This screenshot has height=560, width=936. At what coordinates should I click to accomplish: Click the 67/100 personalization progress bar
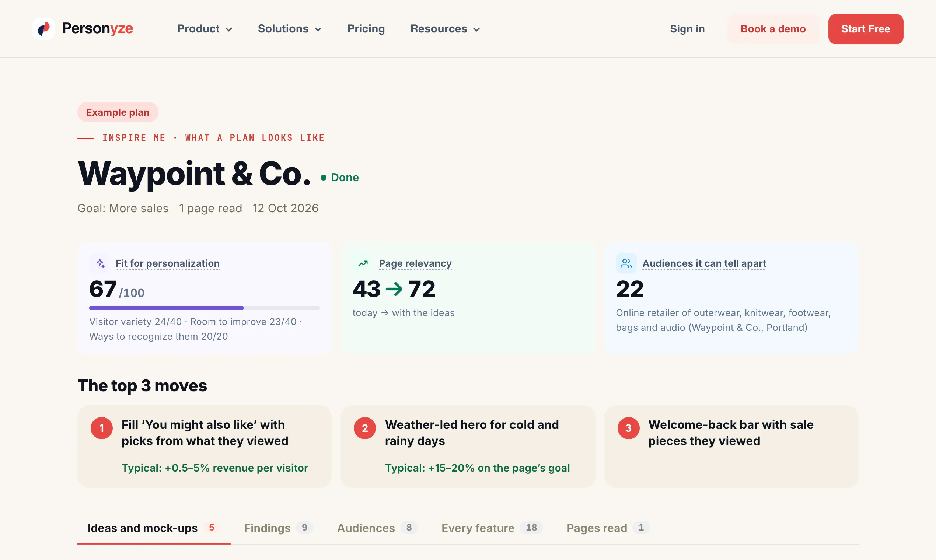point(204,308)
